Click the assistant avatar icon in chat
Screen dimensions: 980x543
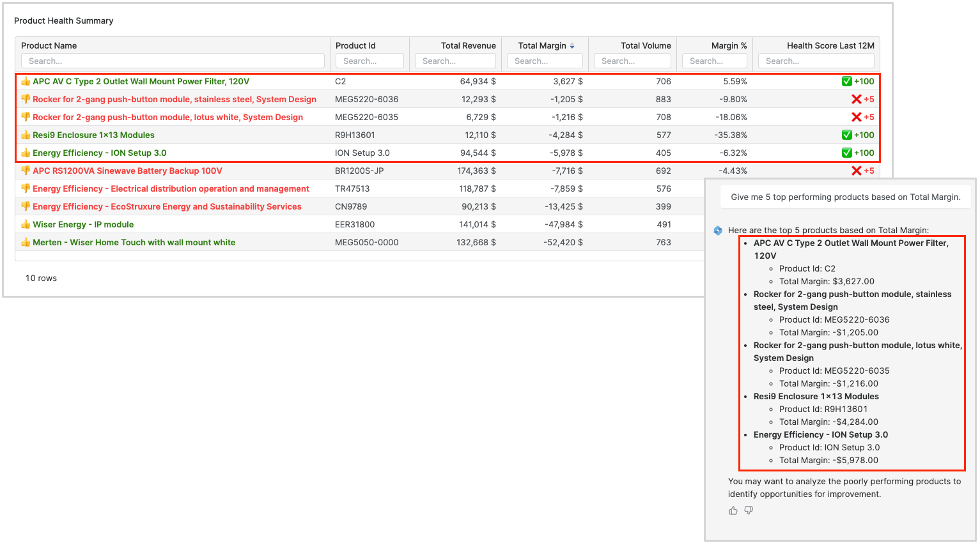pos(718,231)
